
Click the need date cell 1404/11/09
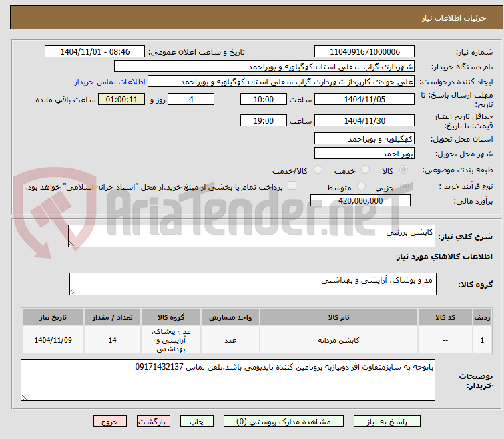coord(53,340)
